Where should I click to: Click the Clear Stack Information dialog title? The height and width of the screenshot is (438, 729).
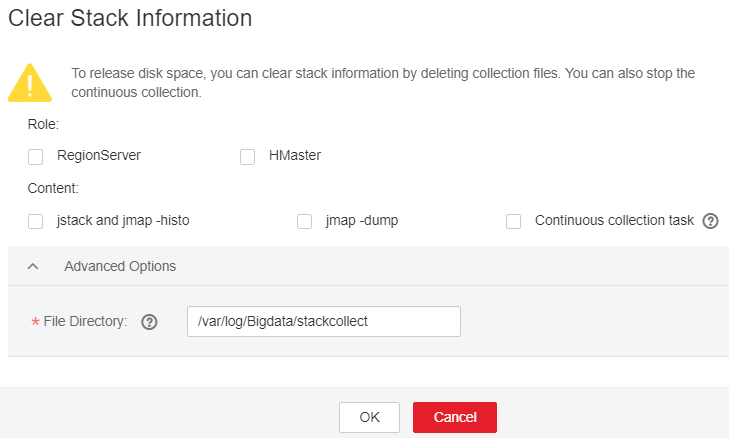130,19
